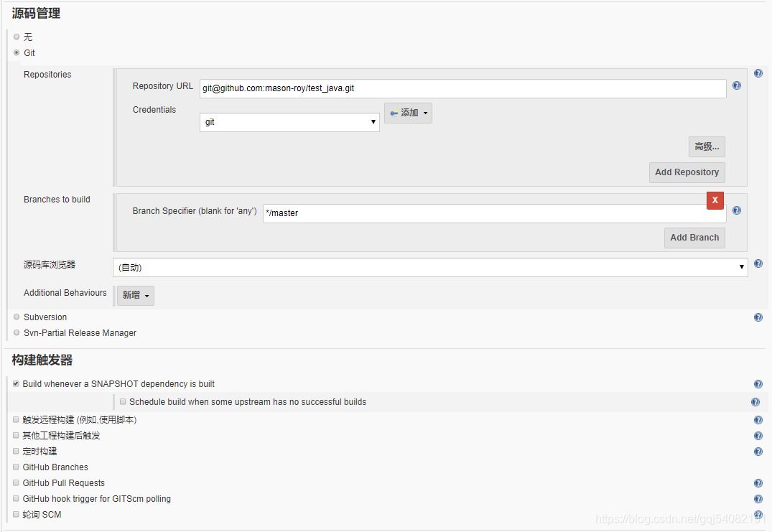Open help for 其他工程构建后触发 option
This screenshot has height=532, width=772.
758,436
